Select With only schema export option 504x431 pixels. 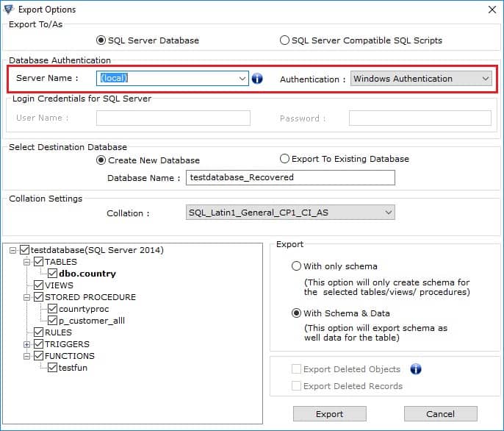(296, 266)
